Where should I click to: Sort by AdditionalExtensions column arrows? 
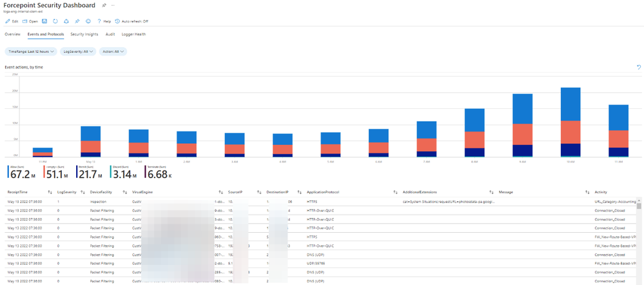point(491,192)
